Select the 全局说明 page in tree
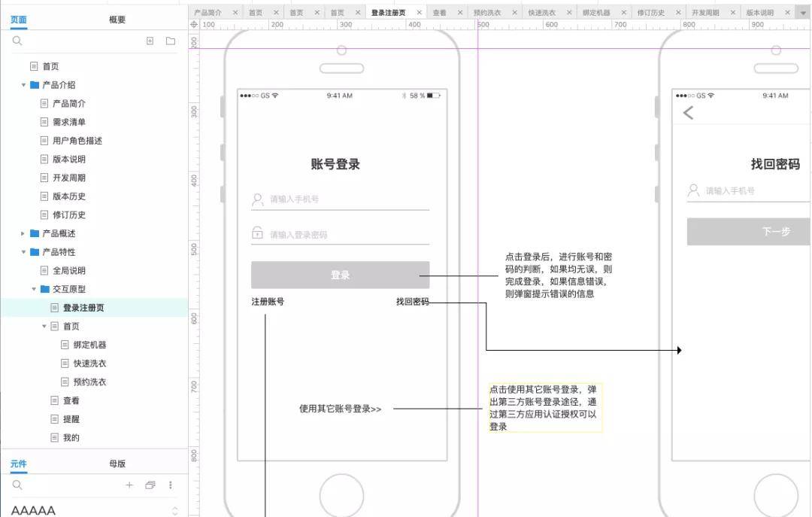Screen dimensions: 812x517 69,271
